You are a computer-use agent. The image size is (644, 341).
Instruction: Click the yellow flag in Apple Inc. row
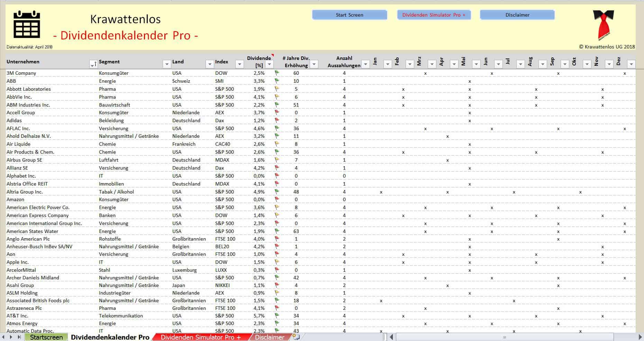(x=277, y=262)
